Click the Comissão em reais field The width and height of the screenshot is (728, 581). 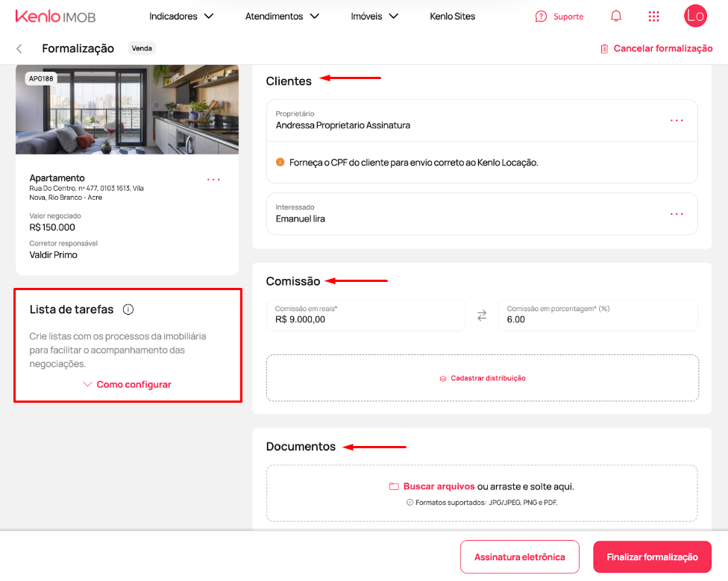coord(365,315)
